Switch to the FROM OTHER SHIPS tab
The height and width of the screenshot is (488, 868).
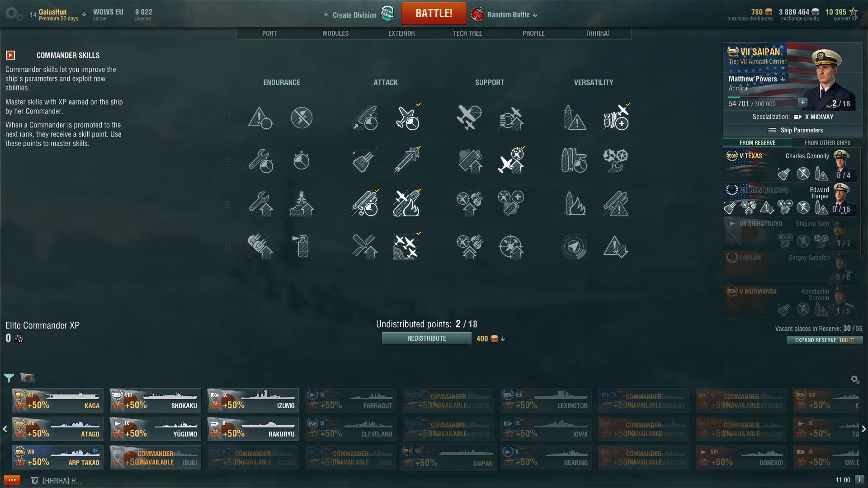point(827,143)
